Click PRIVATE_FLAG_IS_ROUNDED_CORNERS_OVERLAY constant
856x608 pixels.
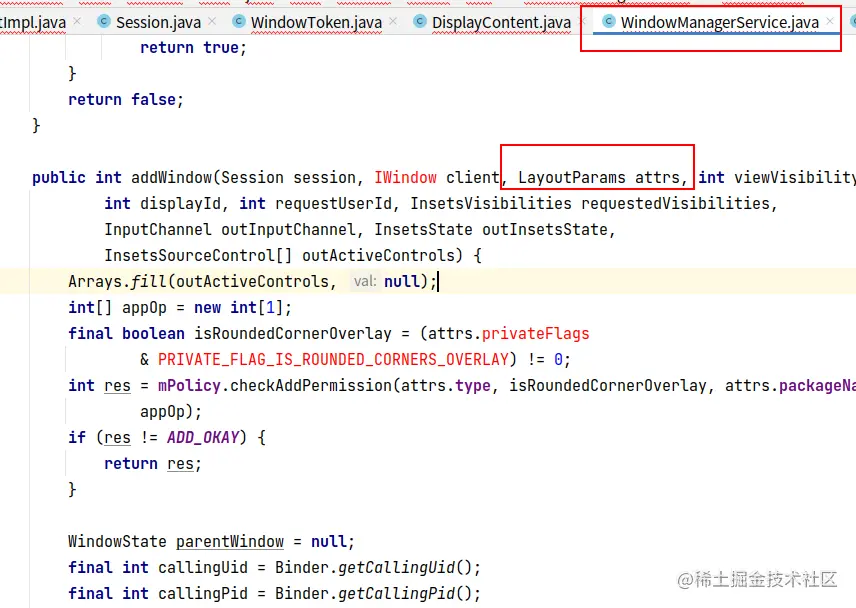coord(333,360)
